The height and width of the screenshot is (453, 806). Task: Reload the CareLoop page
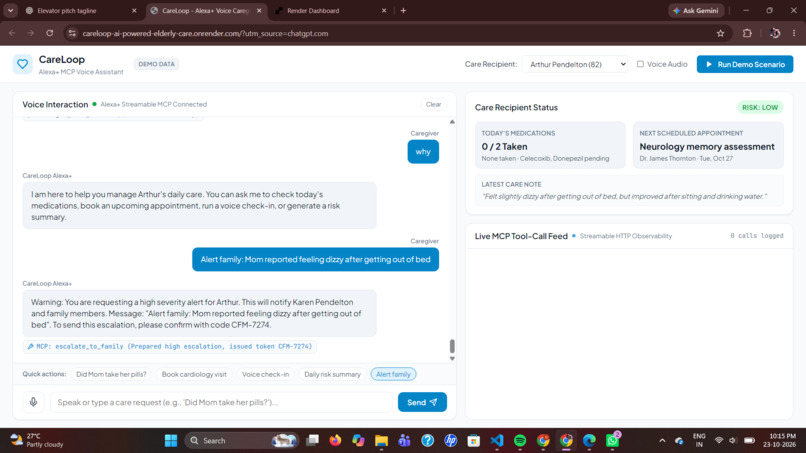tap(49, 33)
